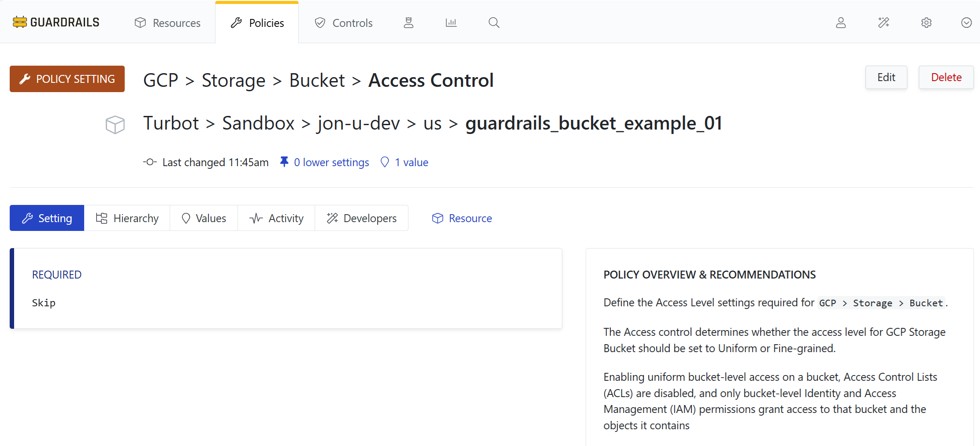Open the Developers tab
The width and height of the screenshot is (980, 446).
[x=361, y=218]
